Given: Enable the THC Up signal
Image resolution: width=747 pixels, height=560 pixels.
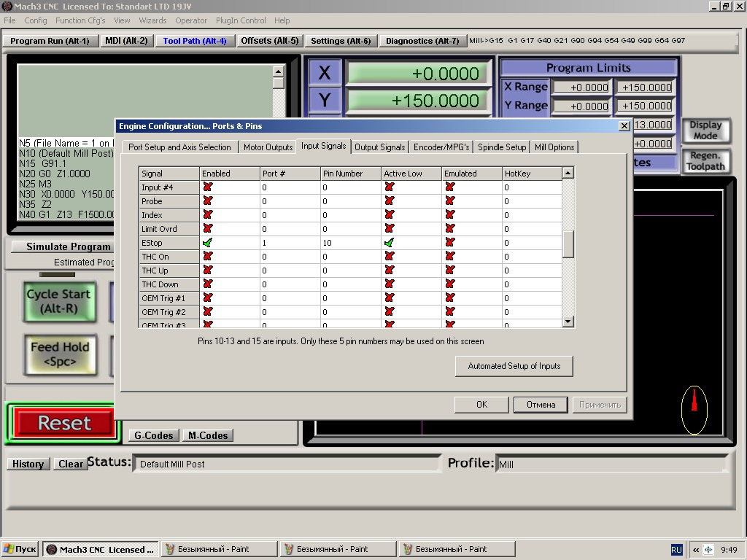Looking at the screenshot, I should point(207,270).
